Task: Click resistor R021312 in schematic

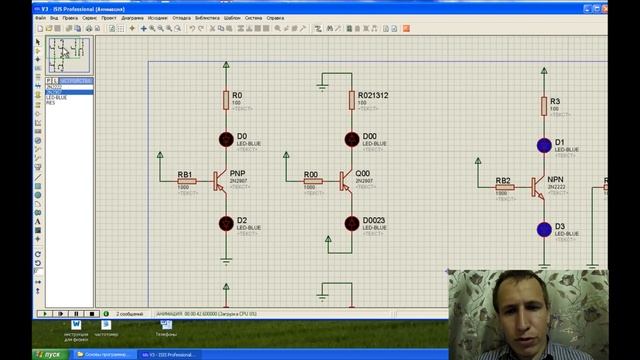Action: 352,100
